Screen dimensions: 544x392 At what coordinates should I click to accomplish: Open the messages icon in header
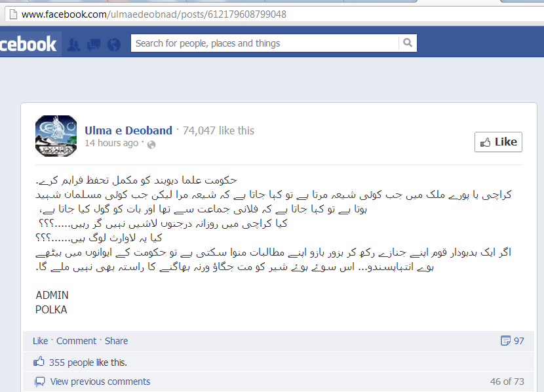[x=94, y=45]
